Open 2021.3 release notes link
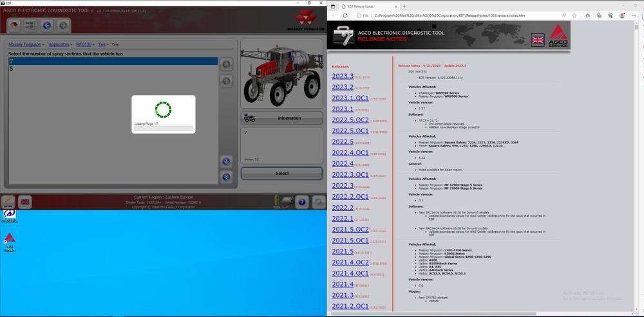644x317 pixels. pos(343,295)
